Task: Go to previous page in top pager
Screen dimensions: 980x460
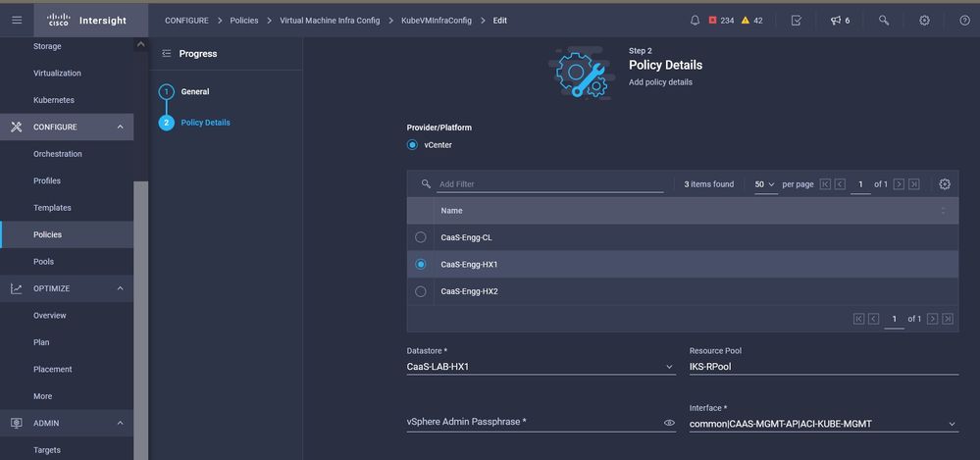Action: pos(840,184)
